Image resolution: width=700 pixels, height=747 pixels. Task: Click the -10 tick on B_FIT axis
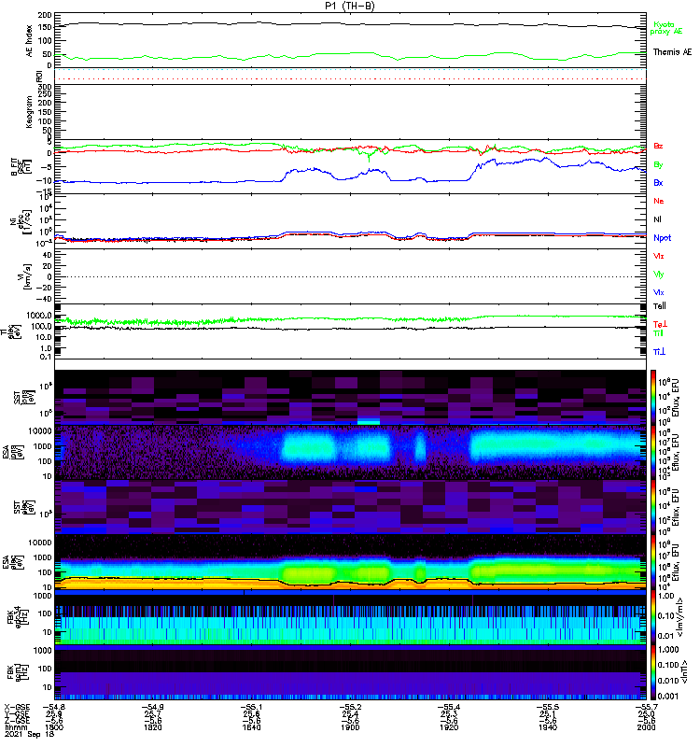[44, 180]
